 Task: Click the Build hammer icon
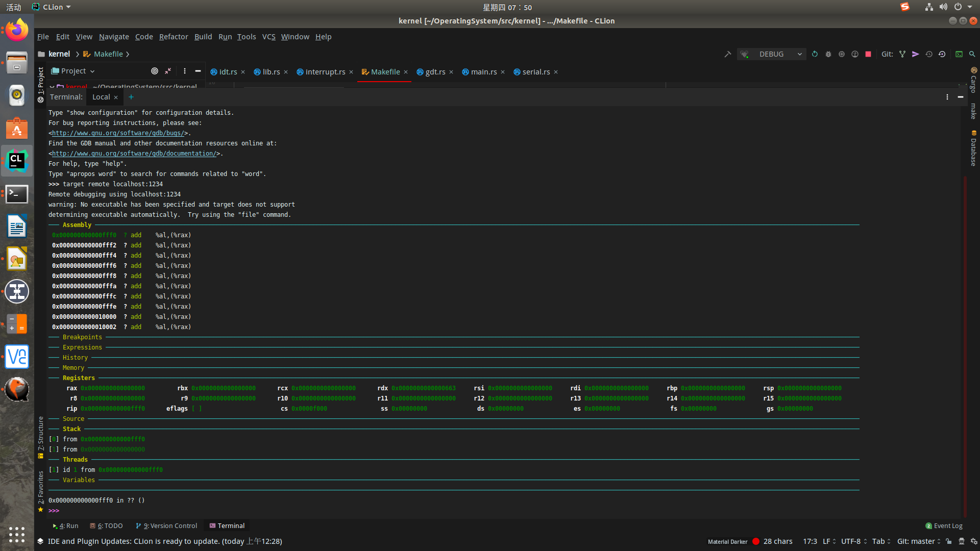(x=727, y=54)
